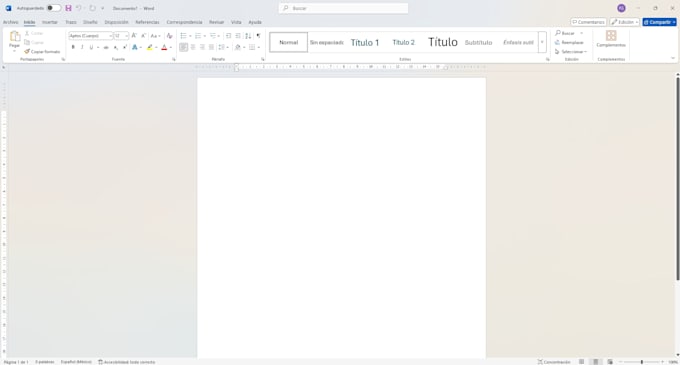Image resolution: width=680 pixels, height=365 pixels.
Task: Toggle underline formatting button
Action: pyautogui.click(x=91, y=47)
